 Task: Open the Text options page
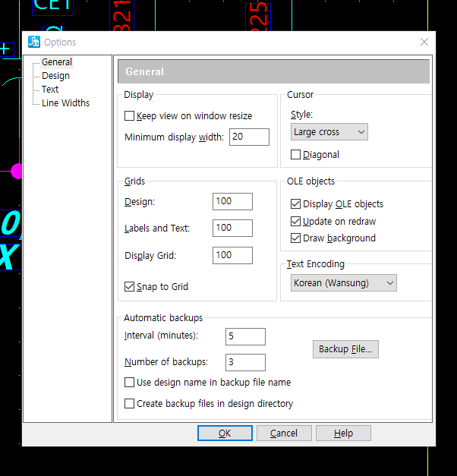(x=50, y=90)
